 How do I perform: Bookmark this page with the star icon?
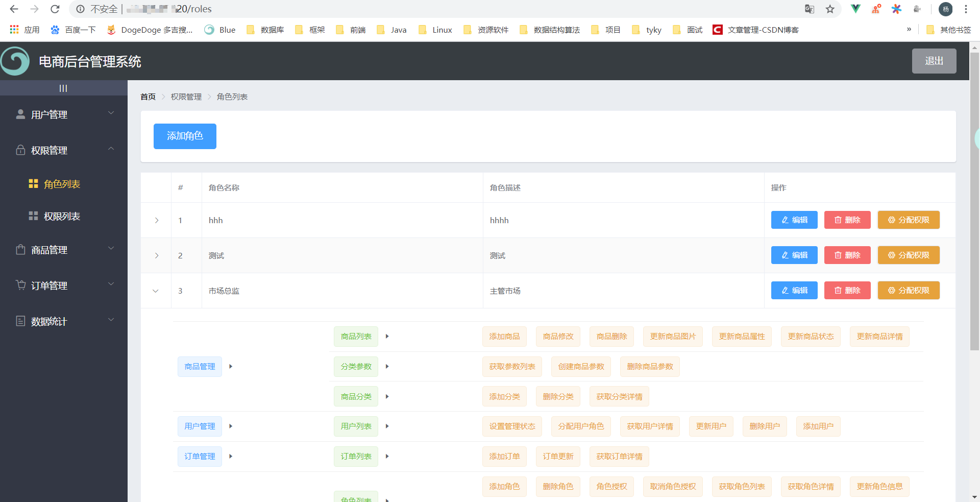point(830,9)
